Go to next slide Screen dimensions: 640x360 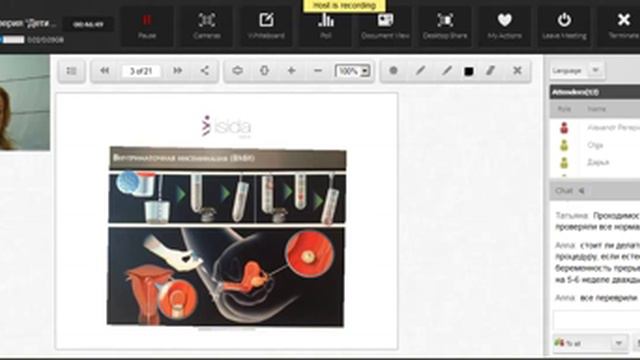point(177,71)
